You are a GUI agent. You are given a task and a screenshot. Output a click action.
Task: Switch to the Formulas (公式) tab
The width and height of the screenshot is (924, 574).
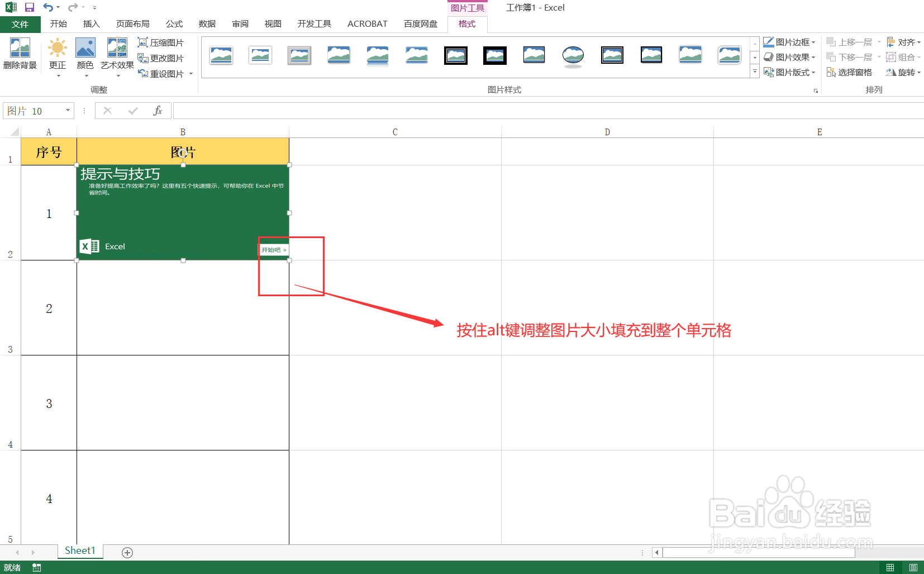tap(174, 24)
